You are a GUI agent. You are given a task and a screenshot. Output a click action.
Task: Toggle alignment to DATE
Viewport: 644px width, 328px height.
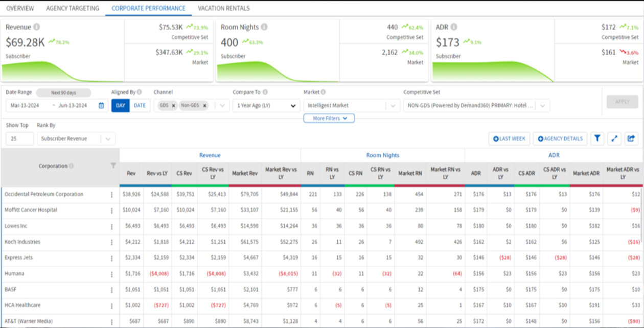(x=140, y=106)
